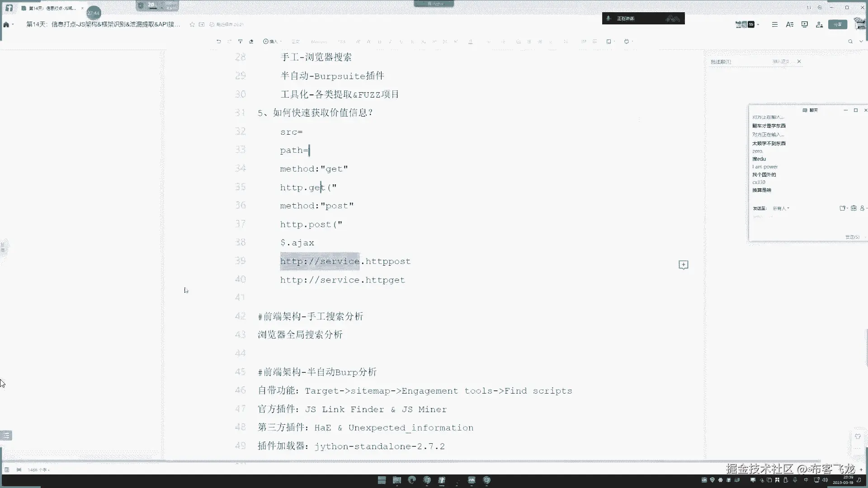
Task: Toggle the left sidebar outline panel button
Action: tap(6, 435)
